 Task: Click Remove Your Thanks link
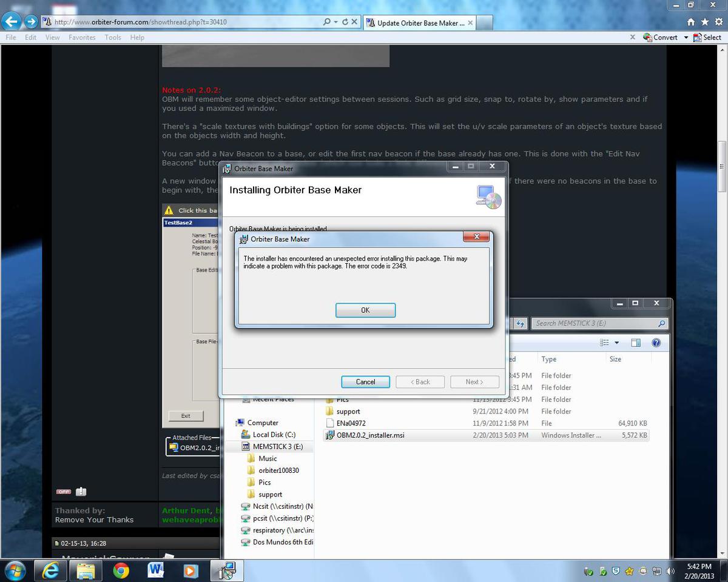tap(94, 520)
